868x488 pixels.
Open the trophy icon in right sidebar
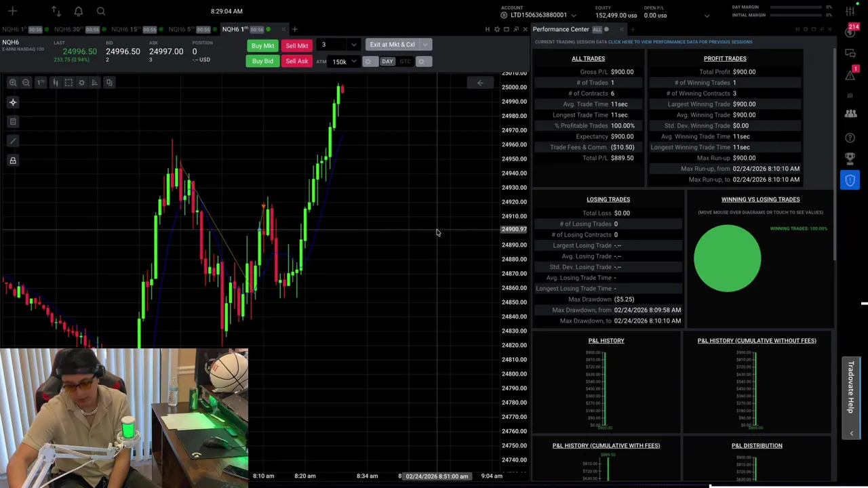pos(850,159)
